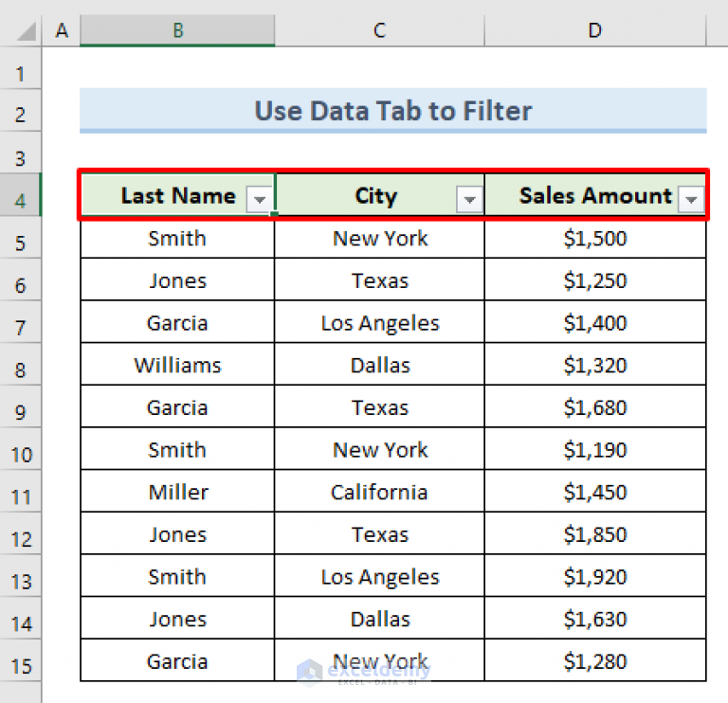The width and height of the screenshot is (728, 703).
Task: Select row 10 header
Action: click(x=21, y=454)
